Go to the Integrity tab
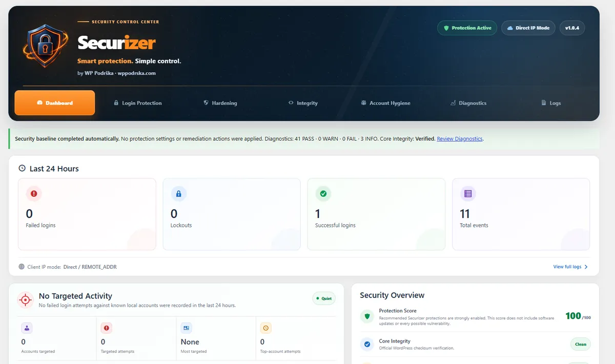The image size is (615, 364). (x=303, y=103)
